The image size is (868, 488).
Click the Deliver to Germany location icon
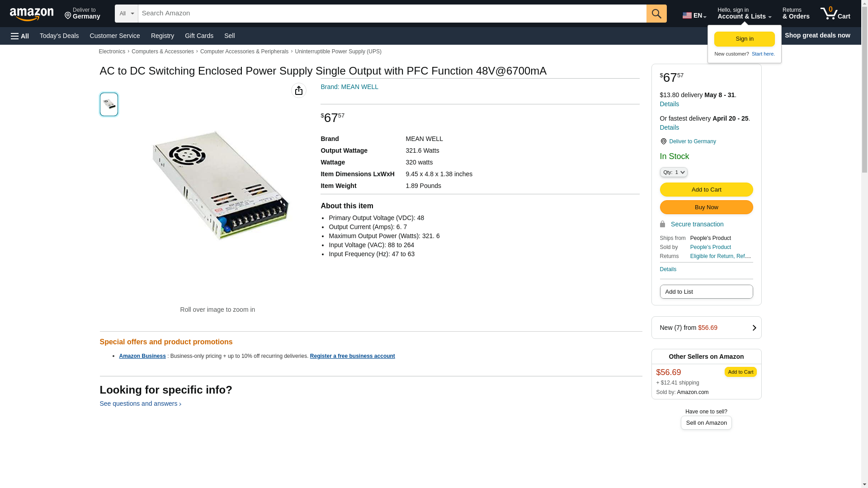click(663, 141)
